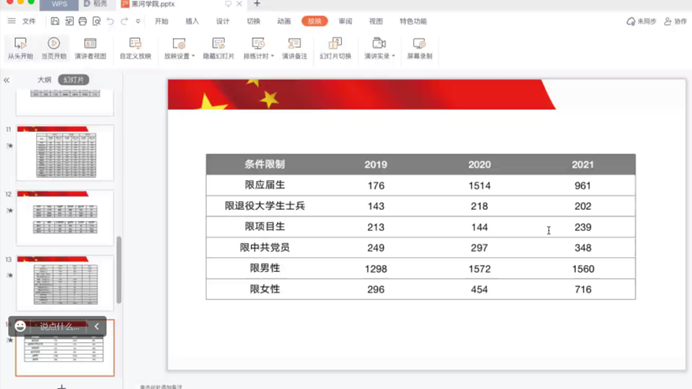This screenshot has height=389, width=692.
Task: Switch panel to 幻灯片 view
Action: (74, 80)
